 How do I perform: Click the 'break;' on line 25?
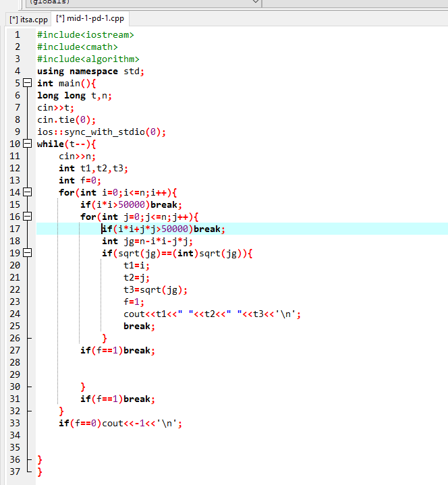[139, 326]
